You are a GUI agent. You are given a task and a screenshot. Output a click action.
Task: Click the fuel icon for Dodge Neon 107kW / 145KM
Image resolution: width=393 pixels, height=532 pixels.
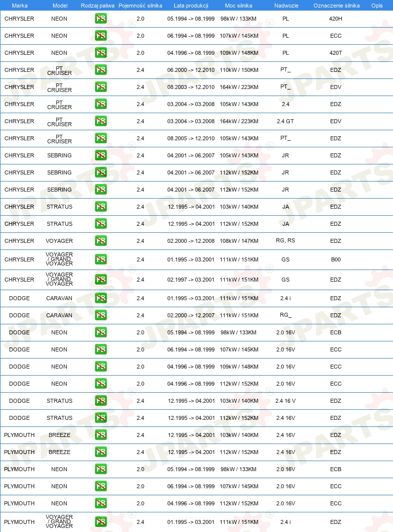[x=101, y=349]
